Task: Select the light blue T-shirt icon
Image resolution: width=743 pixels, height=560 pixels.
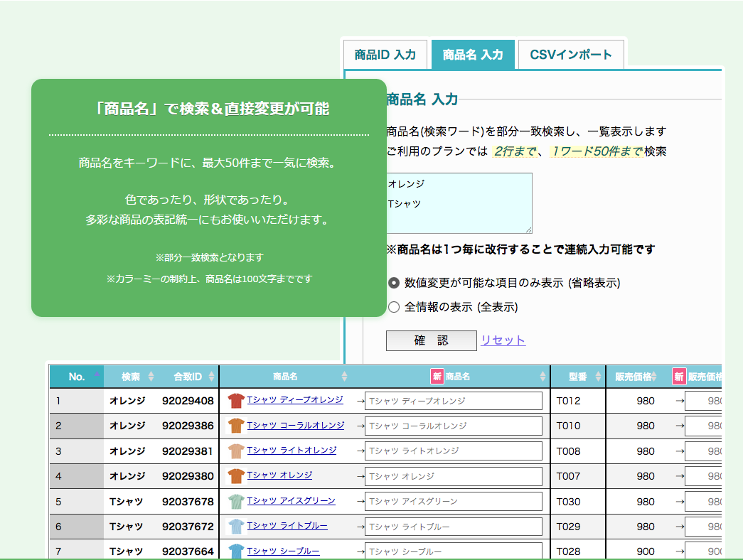Action: (x=235, y=527)
